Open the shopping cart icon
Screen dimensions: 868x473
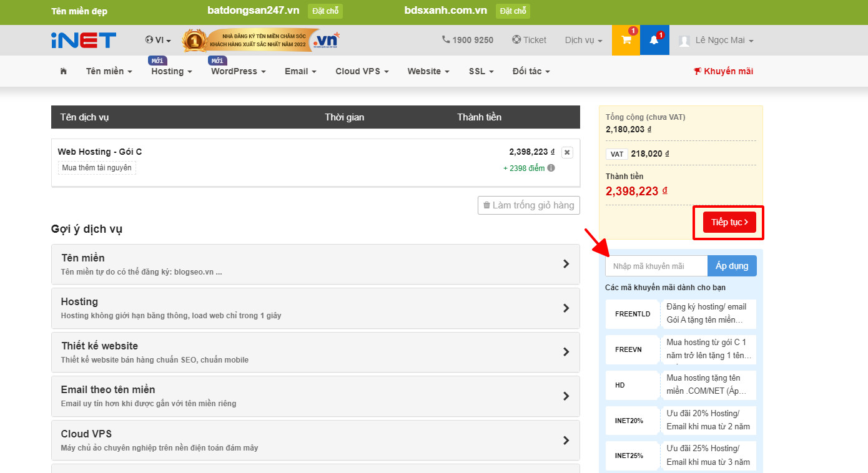coord(626,40)
